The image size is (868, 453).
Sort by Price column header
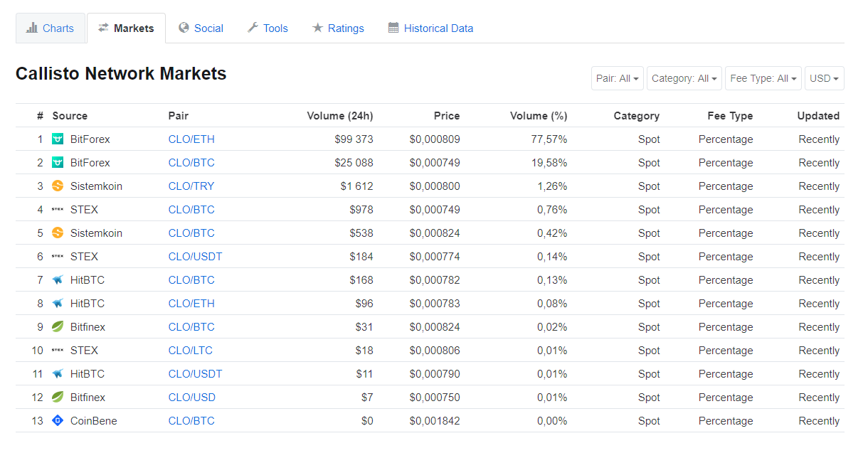point(447,116)
